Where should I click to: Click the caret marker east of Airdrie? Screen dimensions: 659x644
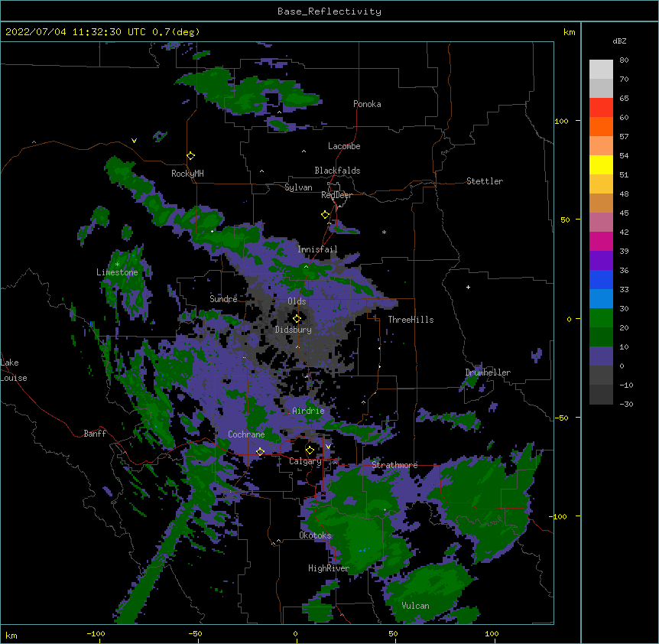pyautogui.click(x=364, y=402)
